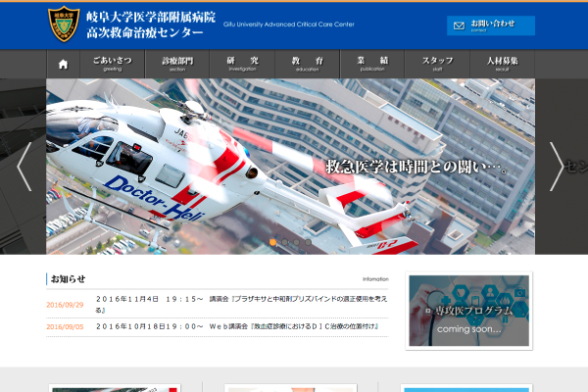Click the Gifu University hospital crest logo
This screenshot has height=392, width=588.
click(64, 24)
